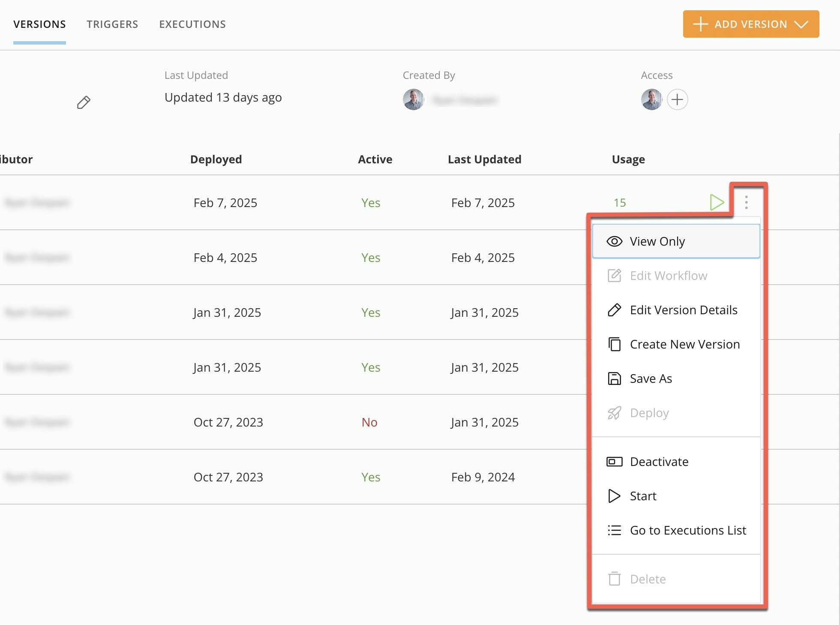840x625 pixels.
Task: Click the Start play triangle icon
Action: click(614, 496)
